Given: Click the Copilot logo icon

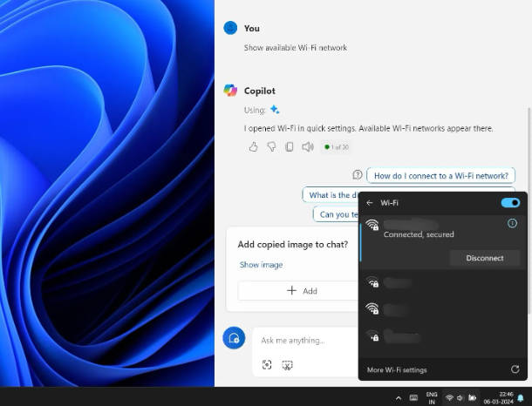Looking at the screenshot, I should pos(230,91).
